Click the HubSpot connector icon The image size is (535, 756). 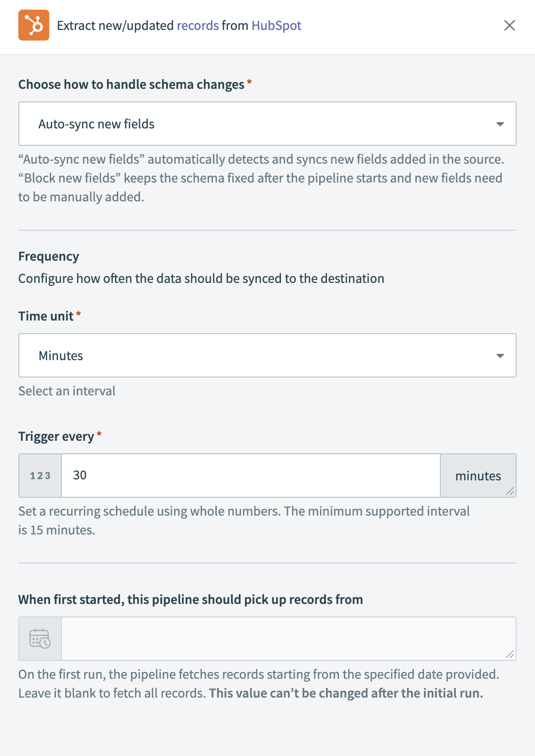click(x=33, y=25)
